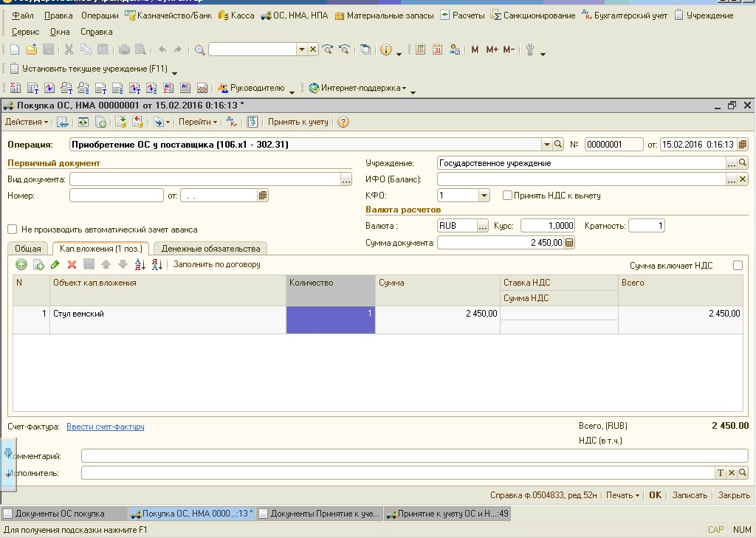The image size is (756, 538).
Task: Click the M- memory button
Action: point(509,49)
